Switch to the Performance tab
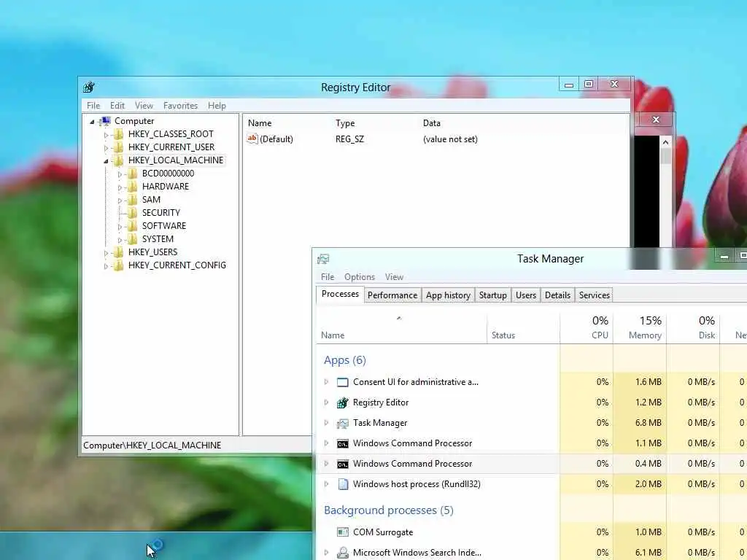 392,295
